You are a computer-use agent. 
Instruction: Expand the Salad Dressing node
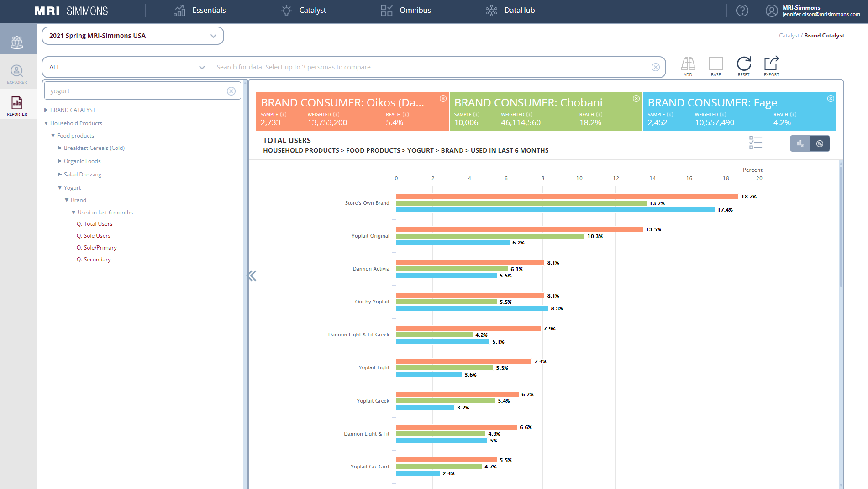click(x=60, y=175)
